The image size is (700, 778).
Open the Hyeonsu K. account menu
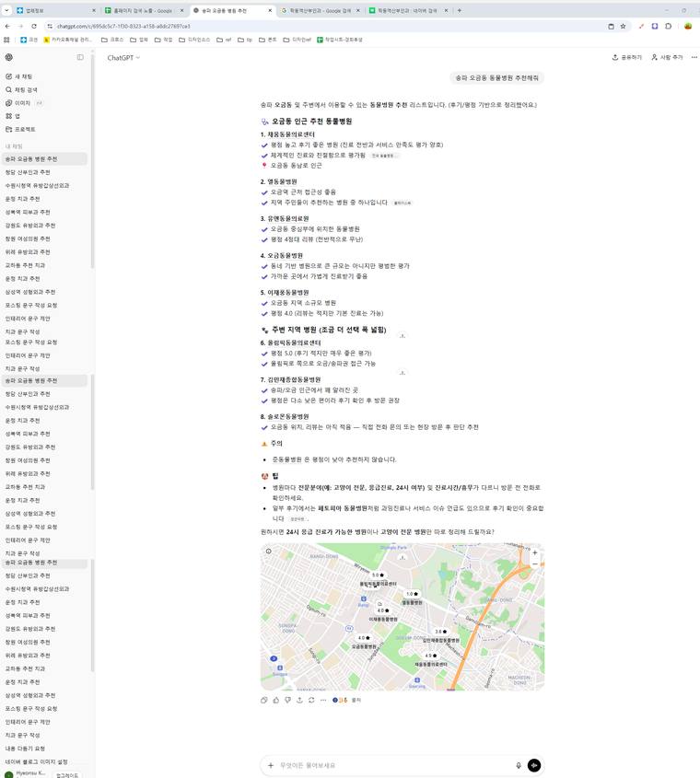(27, 773)
